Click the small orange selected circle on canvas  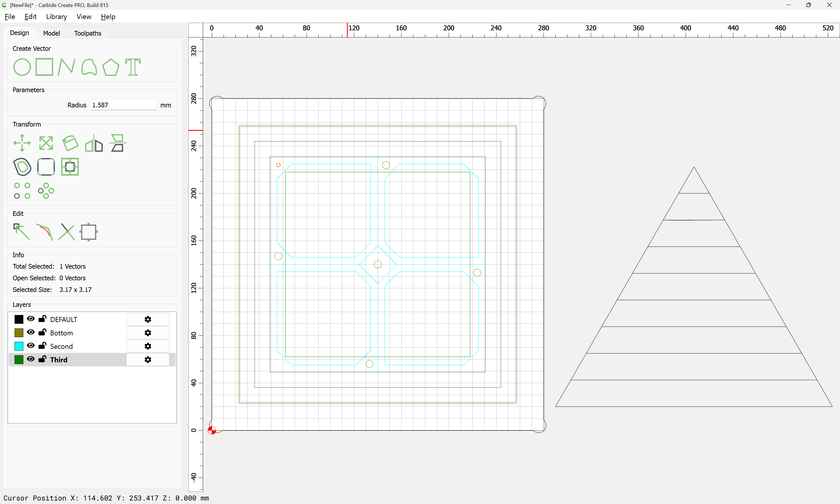pyautogui.click(x=279, y=165)
